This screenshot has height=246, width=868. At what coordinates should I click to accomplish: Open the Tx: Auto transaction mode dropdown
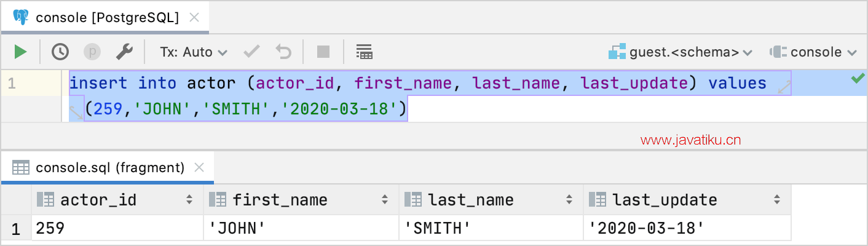pyautogui.click(x=194, y=52)
